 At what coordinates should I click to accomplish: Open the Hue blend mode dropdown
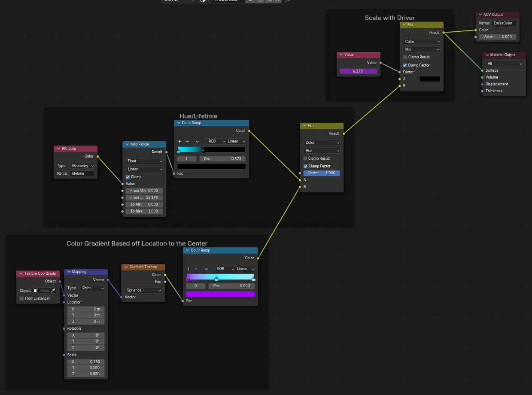point(322,151)
